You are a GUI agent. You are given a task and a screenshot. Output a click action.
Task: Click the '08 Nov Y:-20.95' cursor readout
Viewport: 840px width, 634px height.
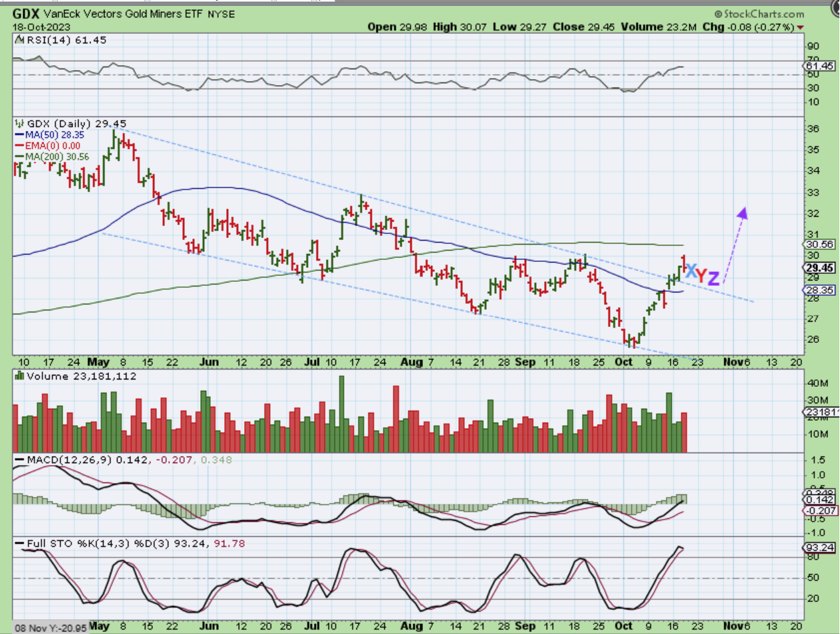(51, 628)
